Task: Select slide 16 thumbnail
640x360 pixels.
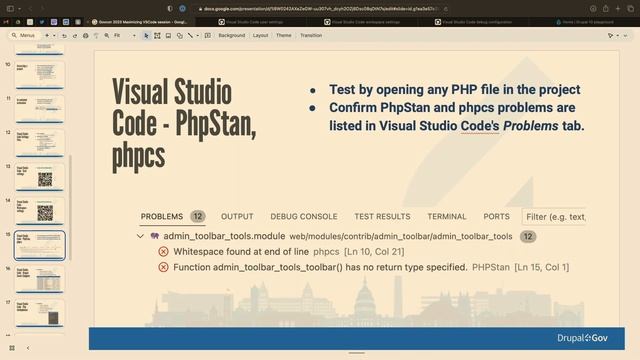Action: click(x=40, y=280)
